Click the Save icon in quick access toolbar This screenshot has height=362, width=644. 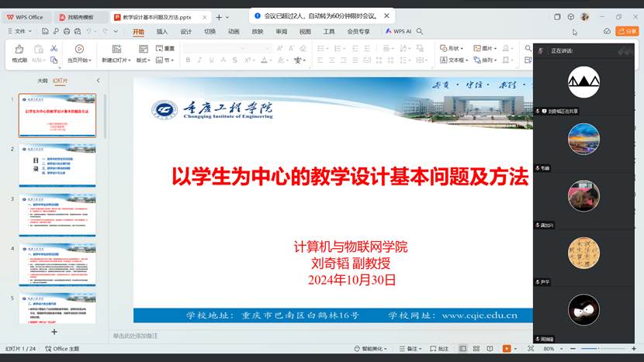click(x=46, y=31)
